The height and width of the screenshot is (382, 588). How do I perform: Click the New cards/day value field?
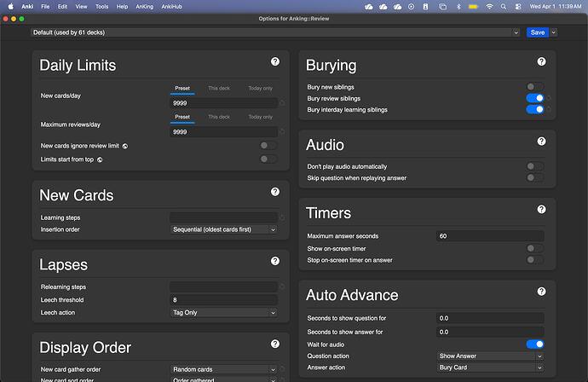[224, 103]
